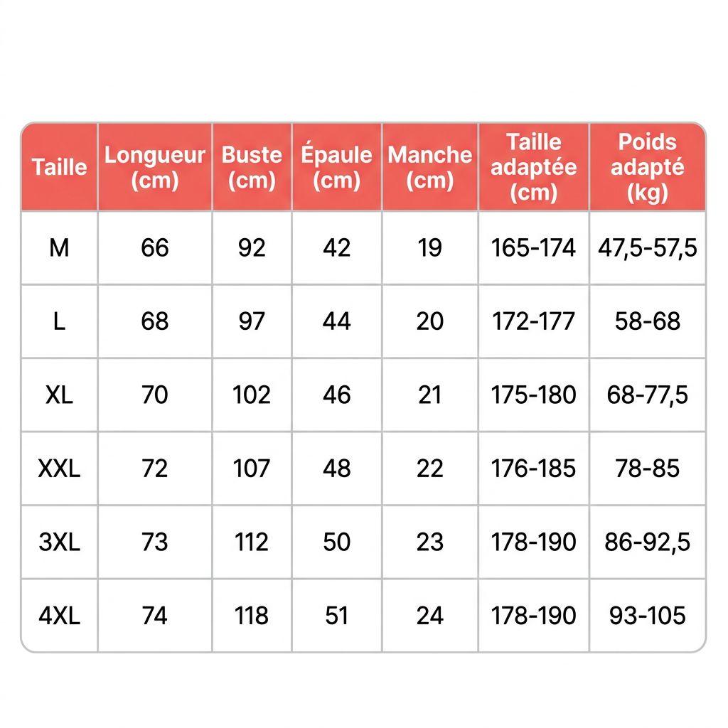Click the 47,5-57,5 weight cell
This screenshot has height=728, width=728.
647,248
